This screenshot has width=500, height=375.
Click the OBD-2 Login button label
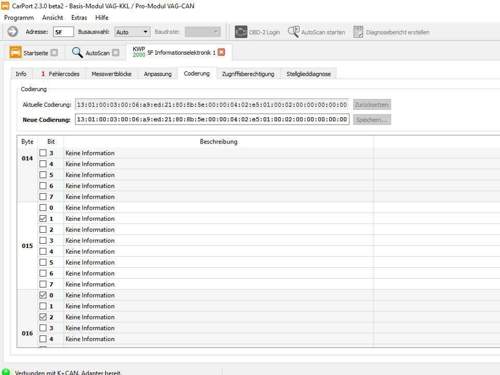(264, 32)
